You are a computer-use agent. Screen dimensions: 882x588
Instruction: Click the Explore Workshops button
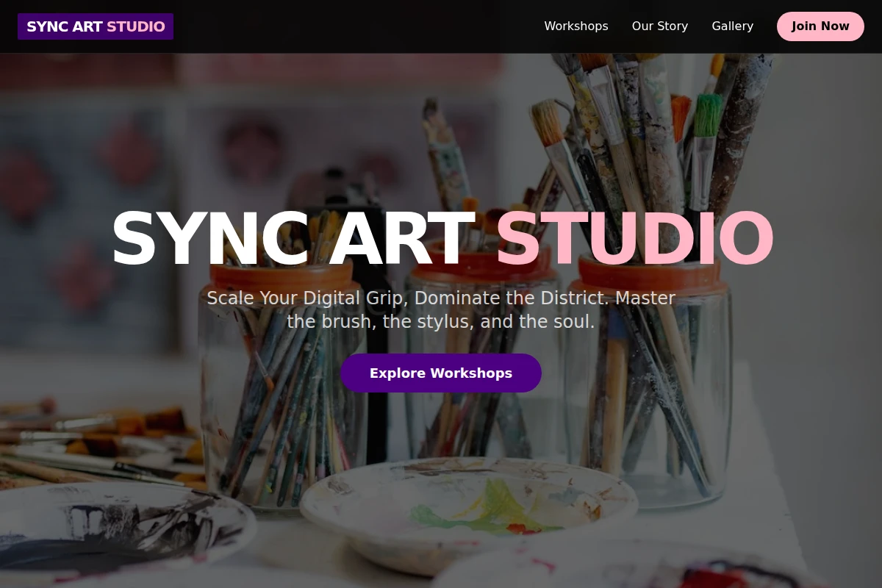(x=441, y=373)
